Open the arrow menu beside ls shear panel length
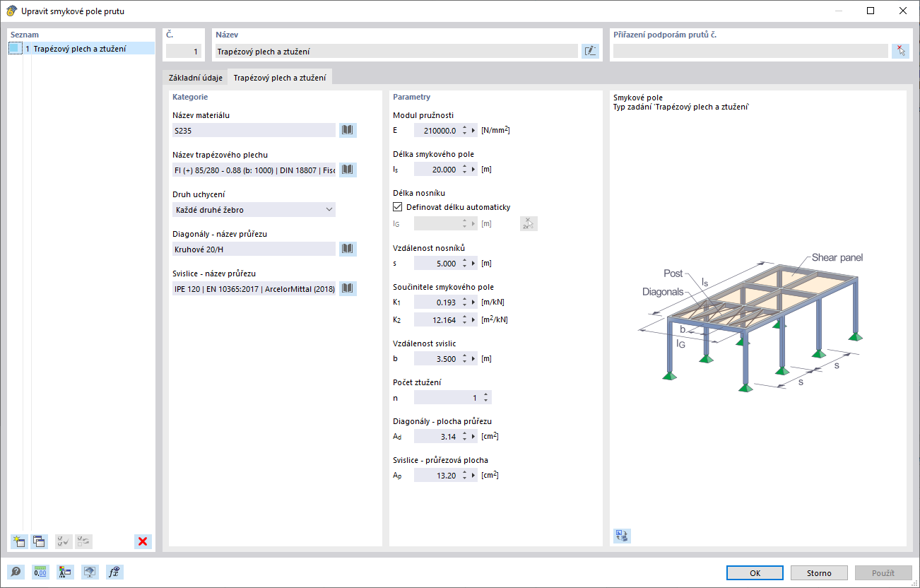This screenshot has height=588, width=920. (474, 170)
